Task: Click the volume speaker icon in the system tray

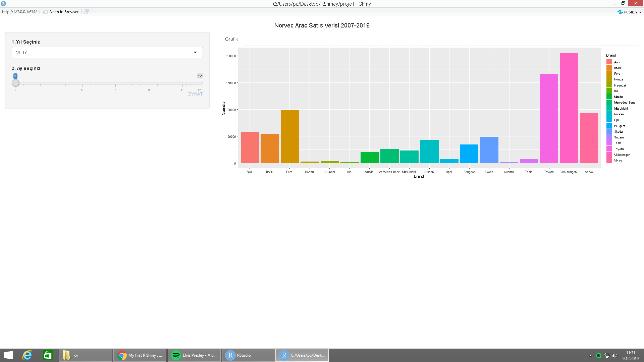Action: coord(615,356)
